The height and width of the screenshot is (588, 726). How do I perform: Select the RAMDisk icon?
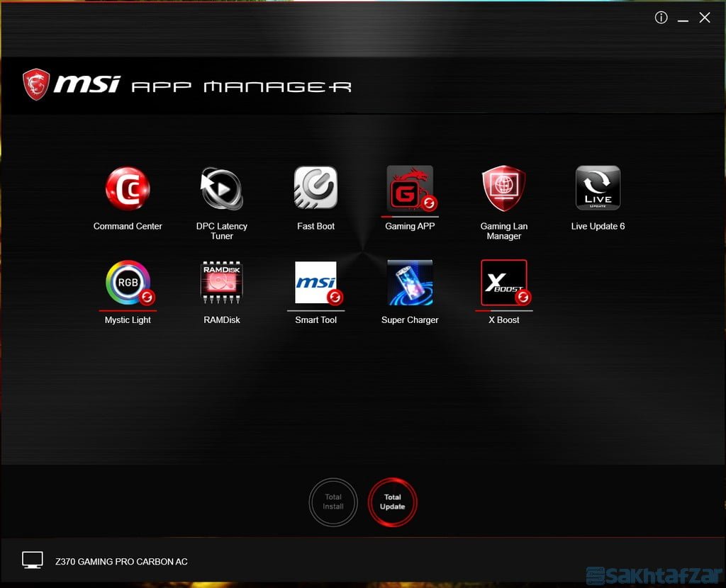221,281
